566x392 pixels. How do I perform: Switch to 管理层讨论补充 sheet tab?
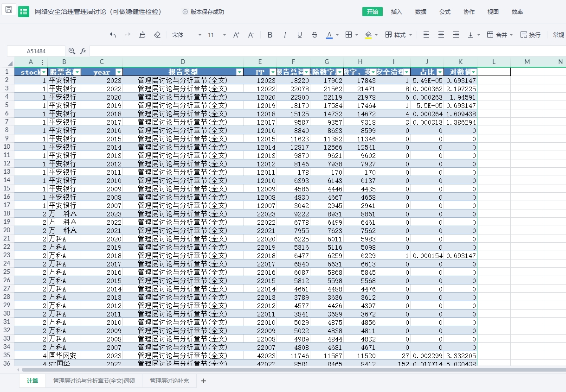pyautogui.click(x=169, y=381)
